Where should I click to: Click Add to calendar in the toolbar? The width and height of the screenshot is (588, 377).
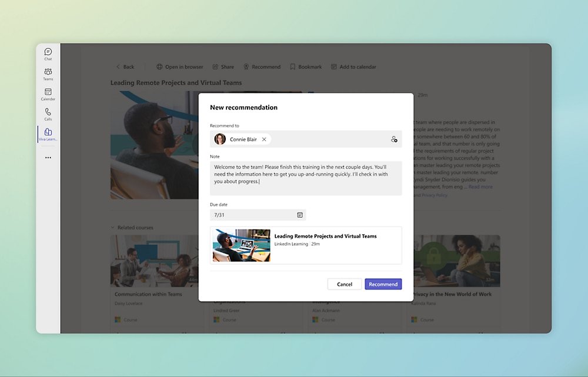point(353,67)
